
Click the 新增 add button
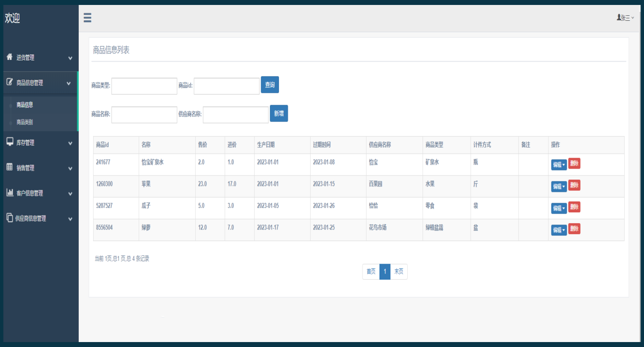(279, 113)
